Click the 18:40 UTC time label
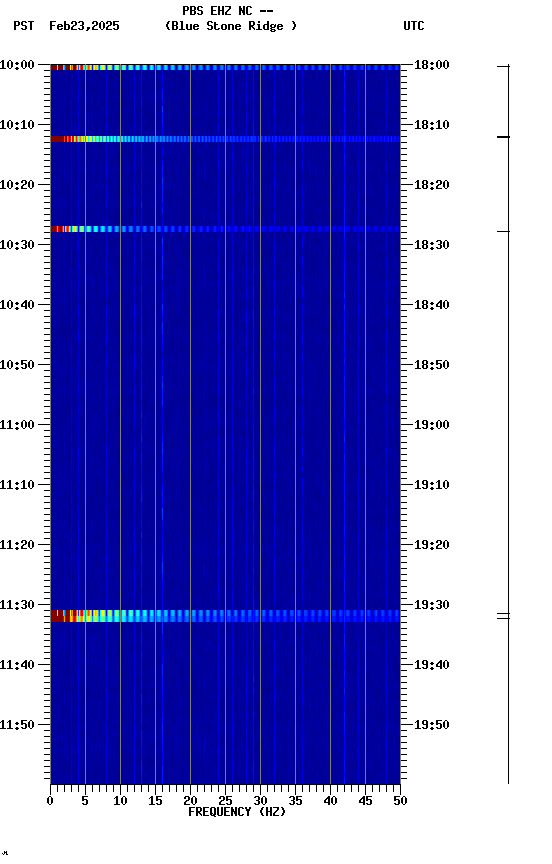Image resolution: width=552 pixels, height=864 pixels. click(432, 305)
